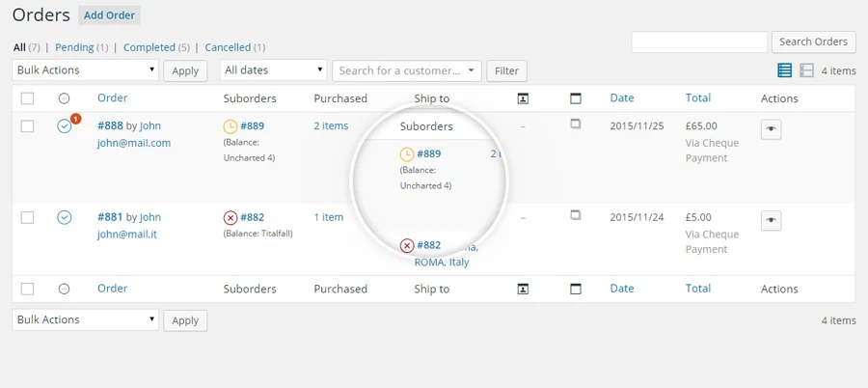Screen dimensions: 868x388
Task: Toggle the select-all checkbox in footer
Action: point(27,289)
